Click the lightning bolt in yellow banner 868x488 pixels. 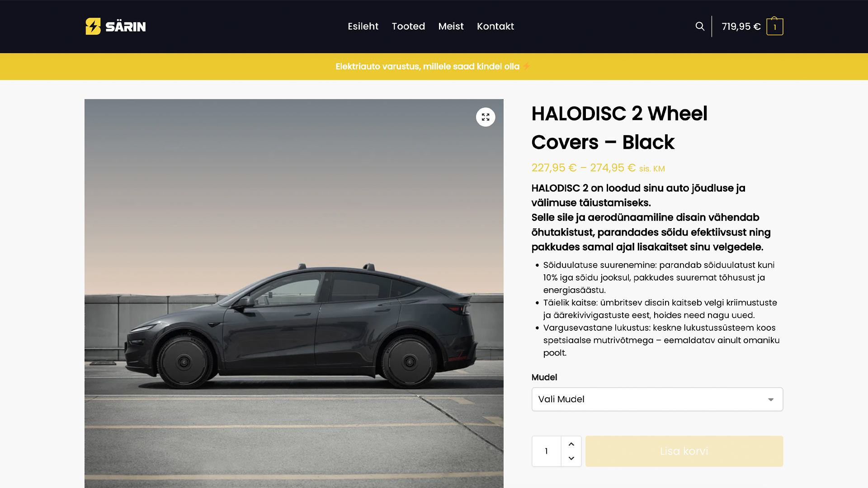(526, 66)
